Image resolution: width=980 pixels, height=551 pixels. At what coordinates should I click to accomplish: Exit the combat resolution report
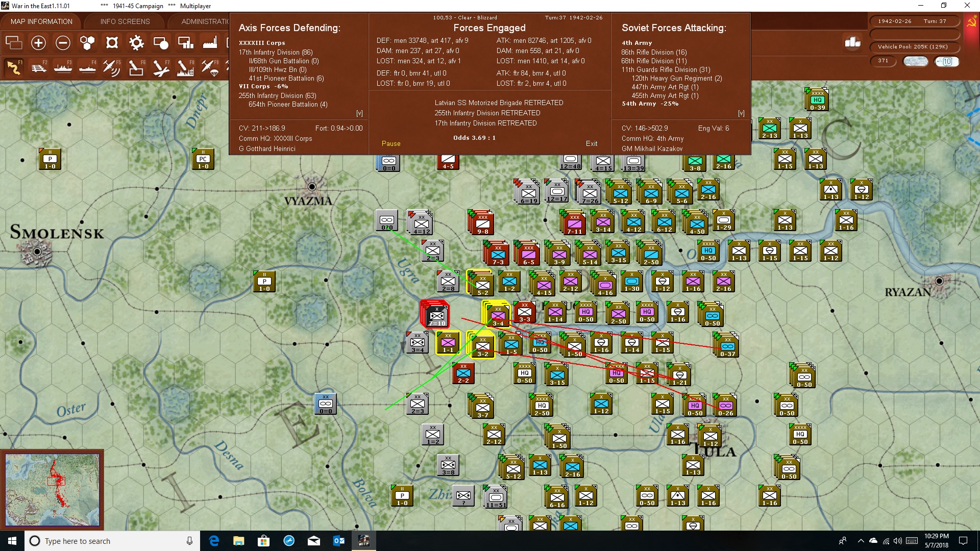click(592, 144)
